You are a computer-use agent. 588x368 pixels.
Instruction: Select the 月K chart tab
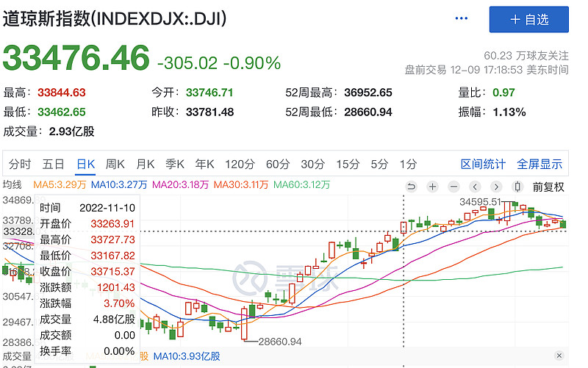tap(145, 164)
